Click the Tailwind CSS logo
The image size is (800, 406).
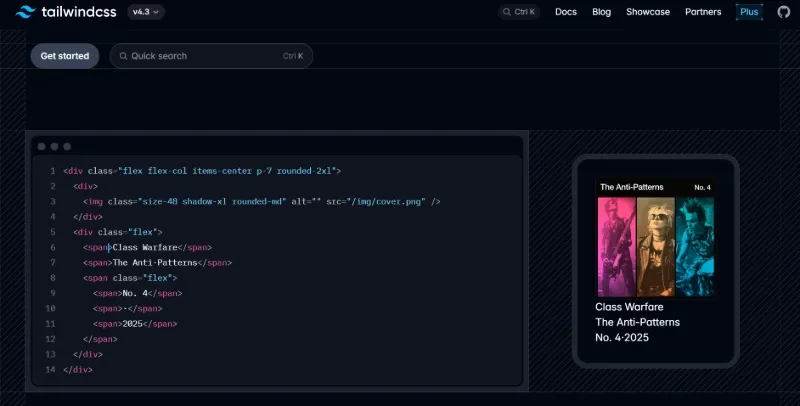tap(66, 12)
